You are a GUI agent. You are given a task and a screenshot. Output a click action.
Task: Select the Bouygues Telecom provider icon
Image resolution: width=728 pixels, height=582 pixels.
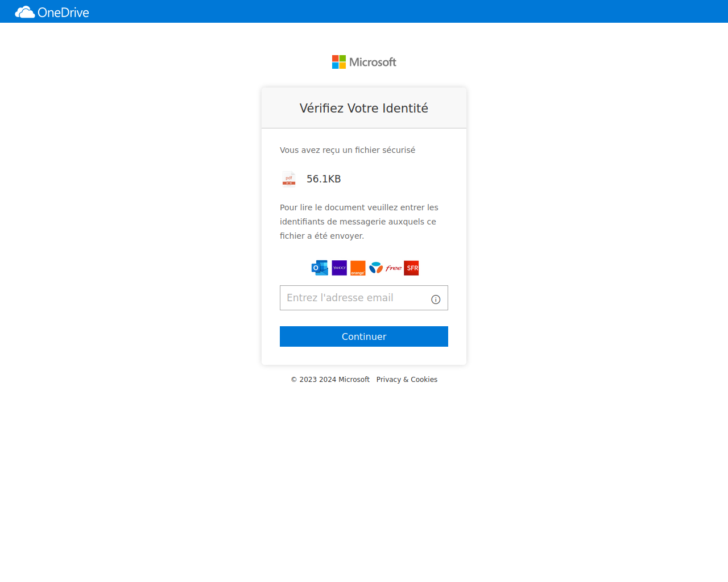click(376, 268)
